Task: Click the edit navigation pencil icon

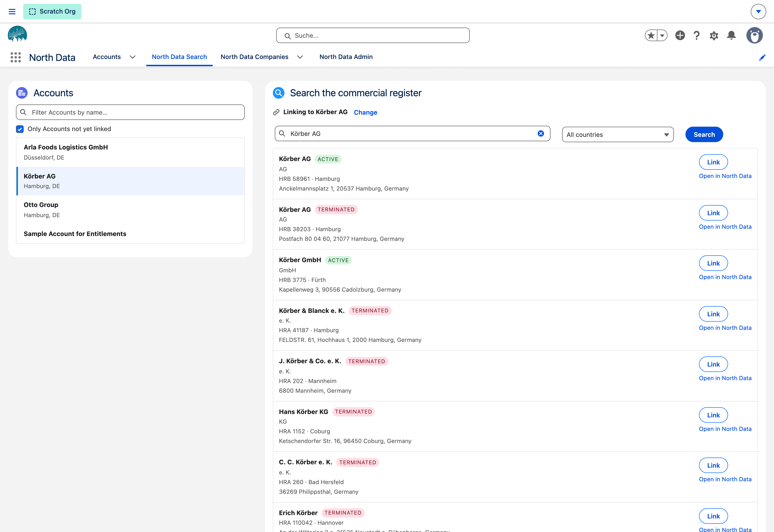Action: coord(762,58)
